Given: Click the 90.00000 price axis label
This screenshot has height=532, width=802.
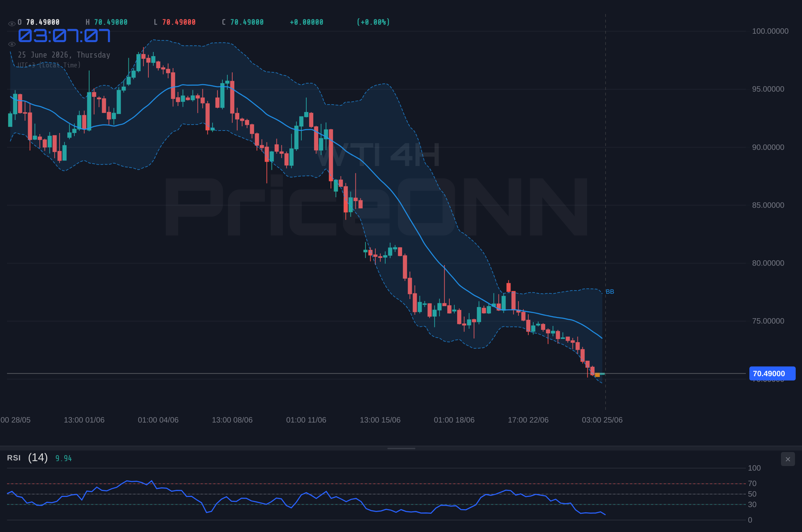Looking at the screenshot, I should [x=768, y=147].
